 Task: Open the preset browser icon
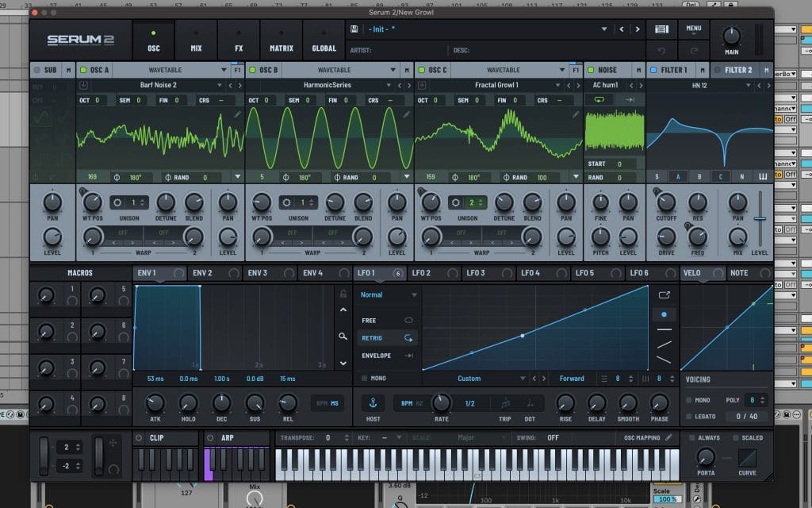pyautogui.click(x=661, y=29)
